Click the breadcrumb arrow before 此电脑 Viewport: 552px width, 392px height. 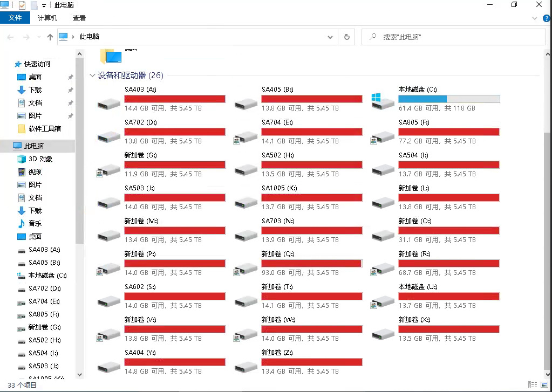(73, 37)
